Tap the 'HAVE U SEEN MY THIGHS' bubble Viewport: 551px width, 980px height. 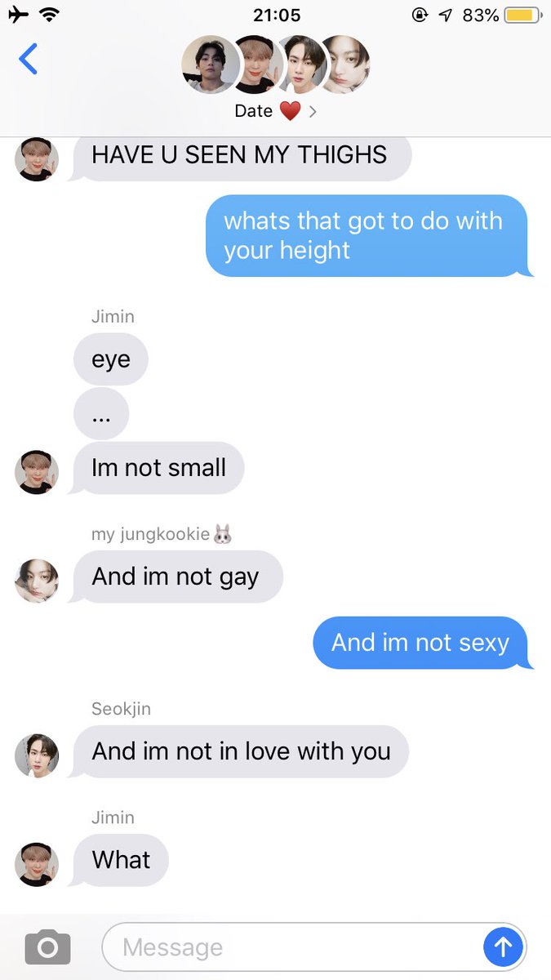239,155
